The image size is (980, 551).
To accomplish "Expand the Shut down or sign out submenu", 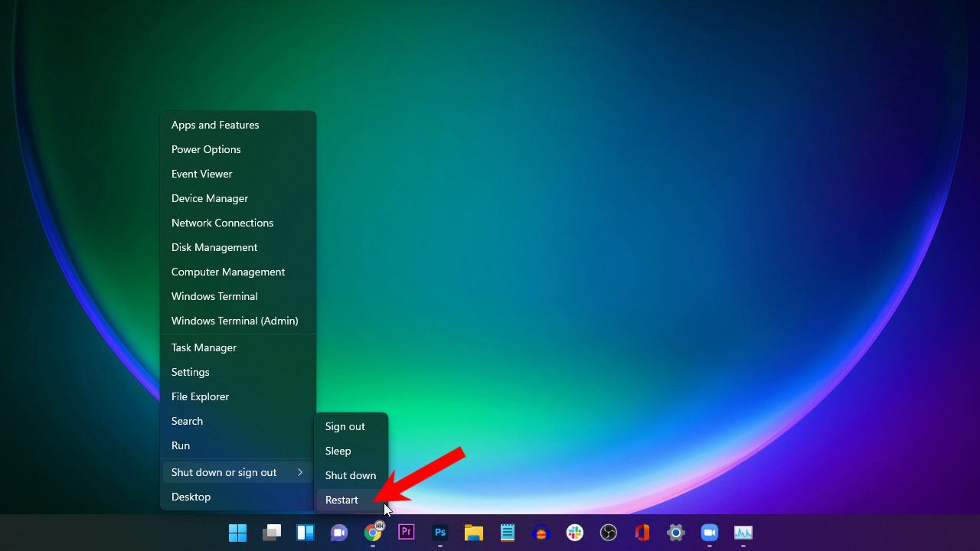I will coord(224,472).
